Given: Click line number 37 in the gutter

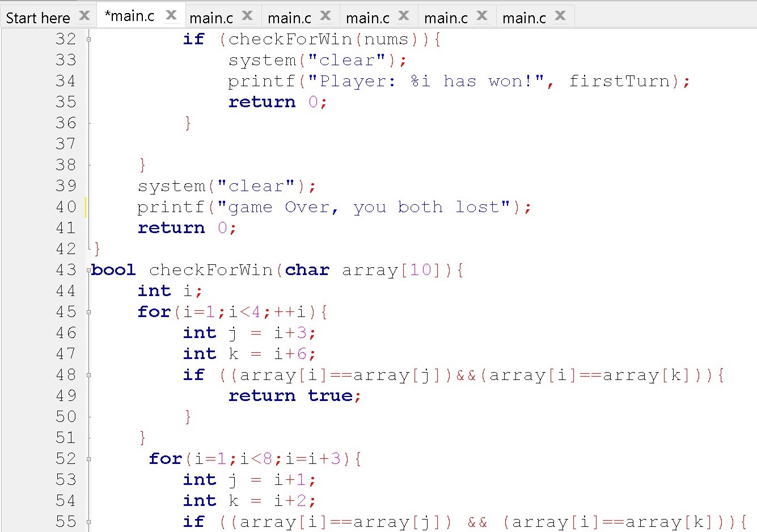Looking at the screenshot, I should 66,144.
